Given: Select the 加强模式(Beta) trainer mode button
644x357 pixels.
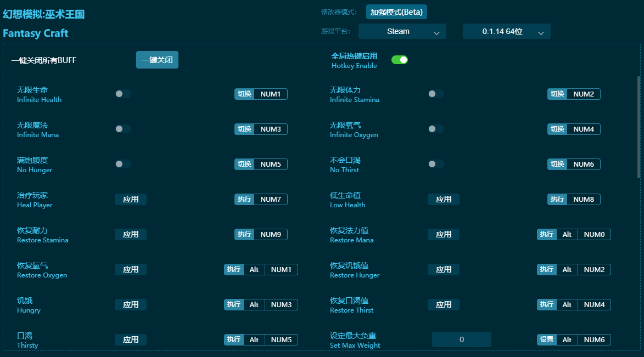Looking at the screenshot, I should pyautogui.click(x=396, y=12).
